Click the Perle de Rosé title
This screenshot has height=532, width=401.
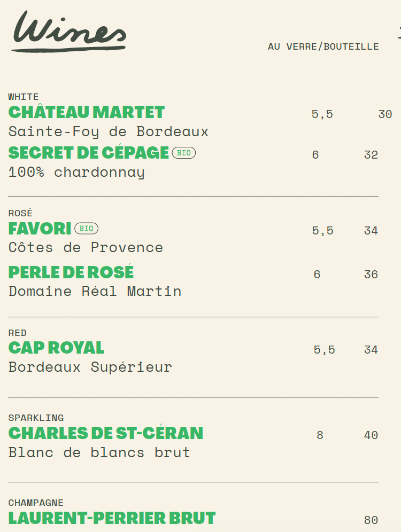pos(71,272)
